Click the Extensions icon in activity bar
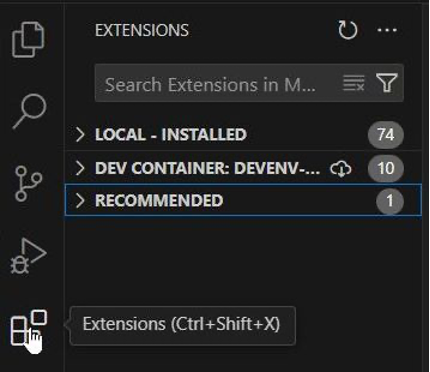Image resolution: width=430 pixels, height=372 pixels. [x=29, y=328]
